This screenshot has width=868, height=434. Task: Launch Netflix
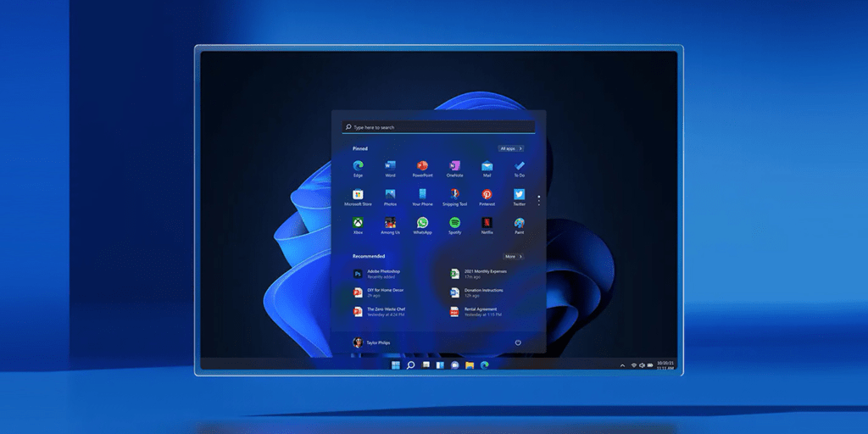[x=487, y=225]
